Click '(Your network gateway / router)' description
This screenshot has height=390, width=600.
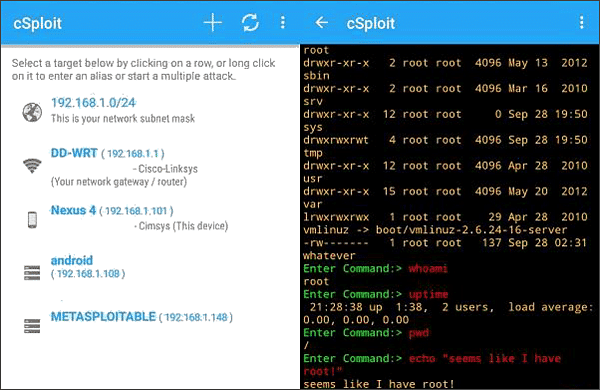119,181
